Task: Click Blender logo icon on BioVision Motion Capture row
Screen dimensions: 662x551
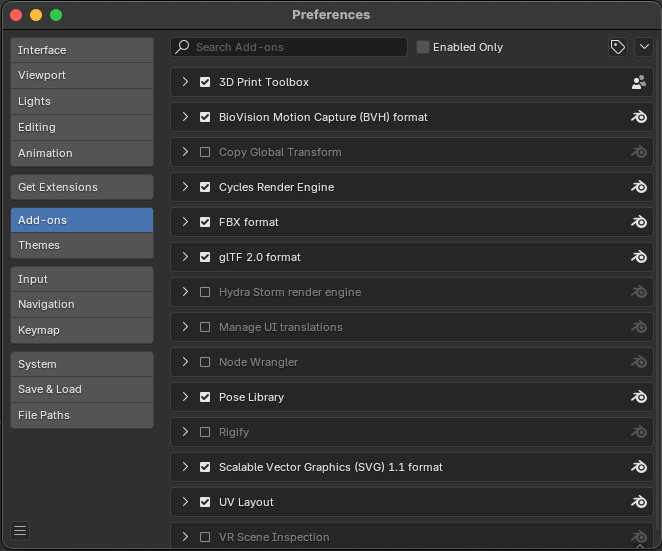Action: coord(639,117)
